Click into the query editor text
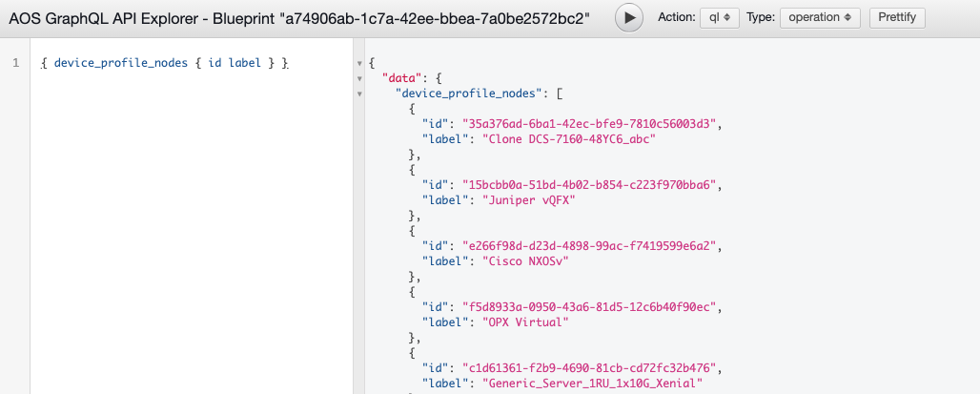This screenshot has height=394, width=980. click(x=164, y=63)
